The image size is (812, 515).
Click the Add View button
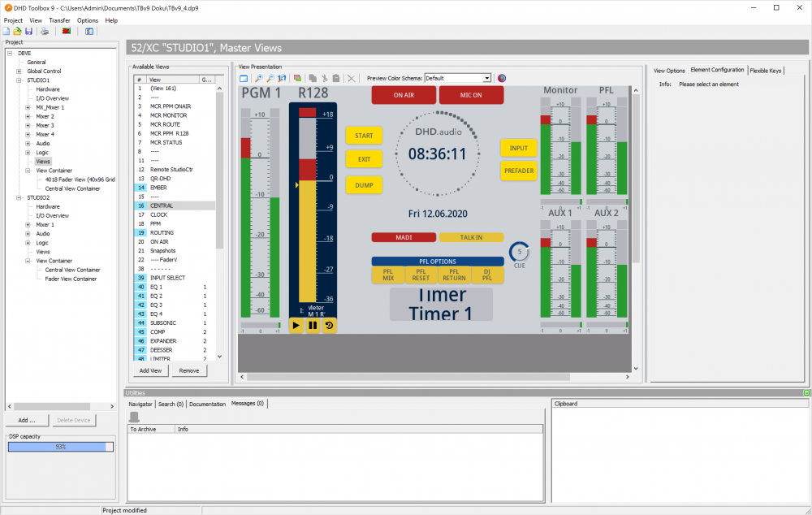pyautogui.click(x=150, y=370)
